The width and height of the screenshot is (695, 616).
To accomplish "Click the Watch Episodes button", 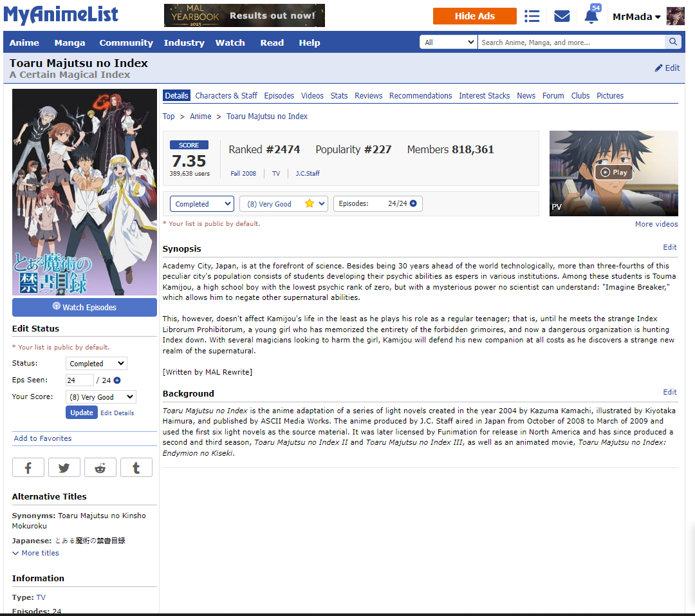I will [x=84, y=307].
